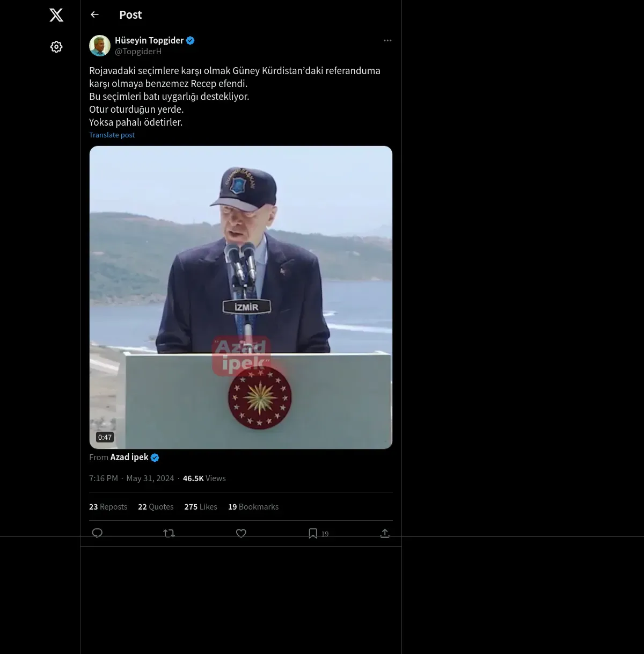Repost using the retweet arrows icon
This screenshot has width=644, height=654.
(169, 533)
